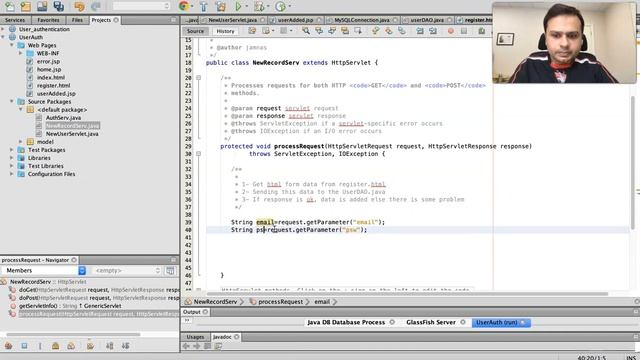Expand the model package

(x=21, y=142)
